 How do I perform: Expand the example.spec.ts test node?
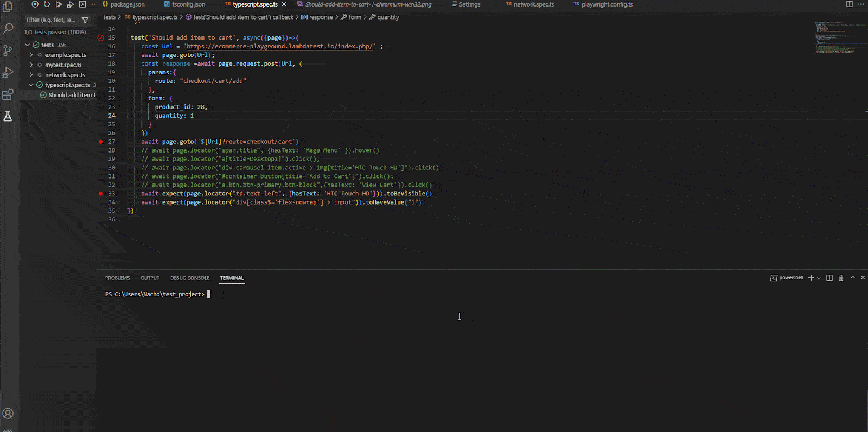[31, 55]
